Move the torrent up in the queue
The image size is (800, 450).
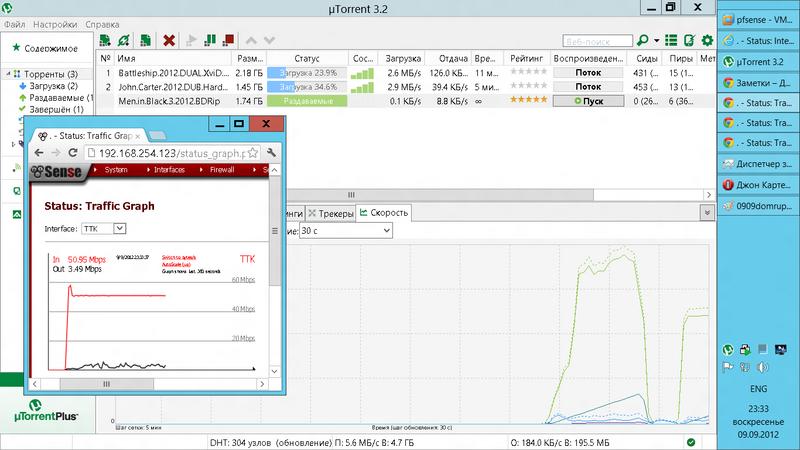pos(251,40)
